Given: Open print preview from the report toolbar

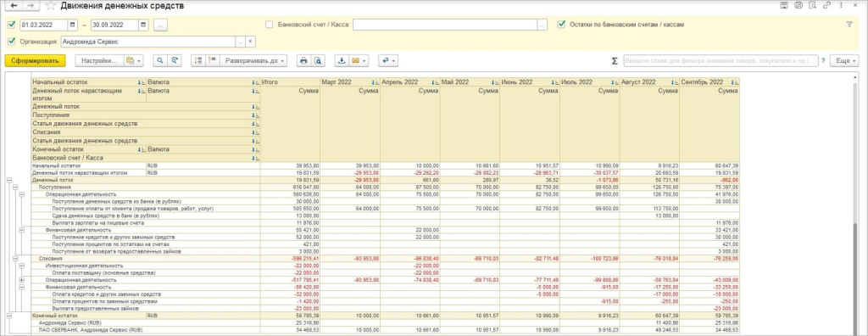Looking at the screenshot, I should [x=318, y=61].
